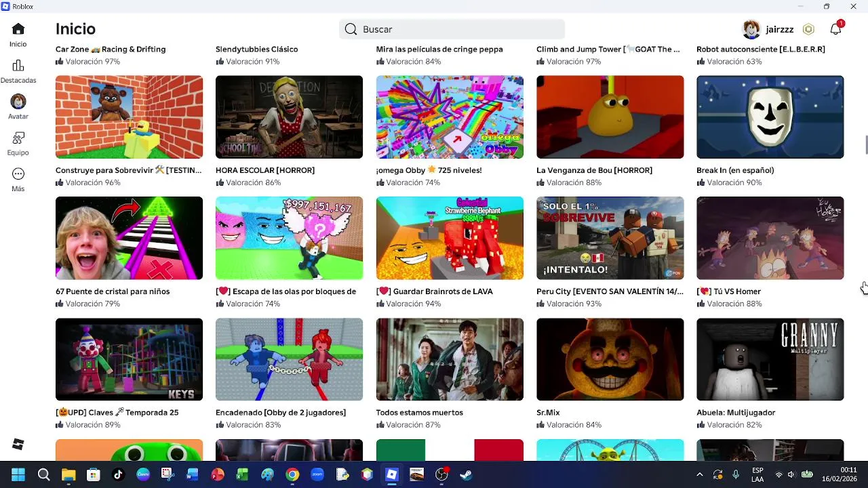The image size is (868, 488).
Task: Open Steam from taskbar
Action: coord(466,474)
